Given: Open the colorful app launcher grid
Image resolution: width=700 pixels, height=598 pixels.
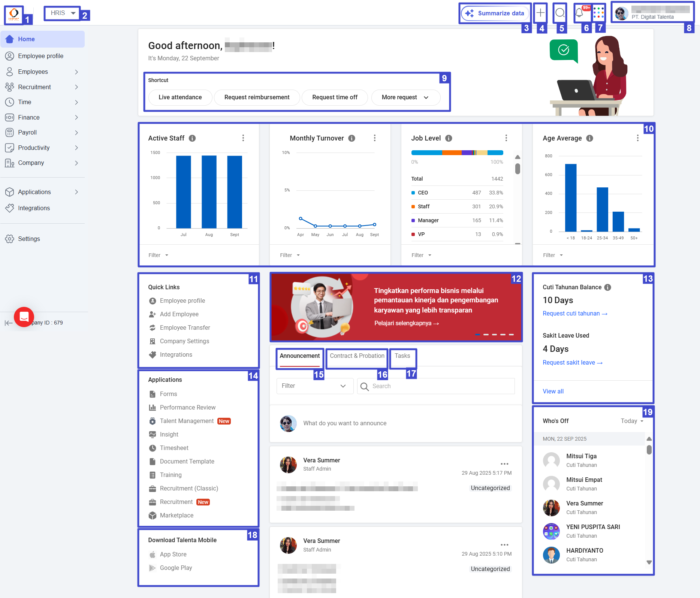Looking at the screenshot, I should [598, 13].
